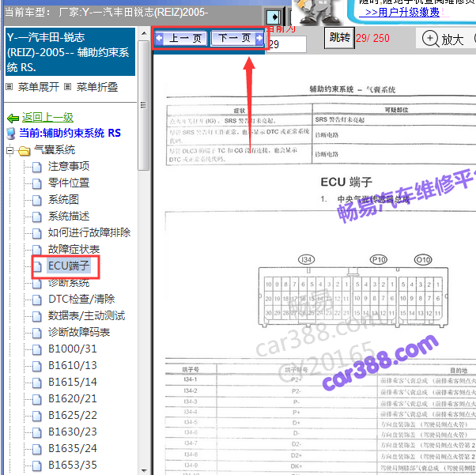The height and width of the screenshot is (475, 476).
Task: Open the 诊断系统 tree item
Action: (69, 283)
